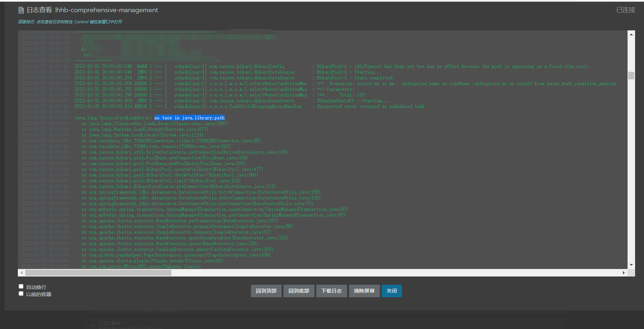This screenshot has height=329, width=644.
Task: Click the vertical scrollbar up arrow
Action: pyautogui.click(x=632, y=34)
